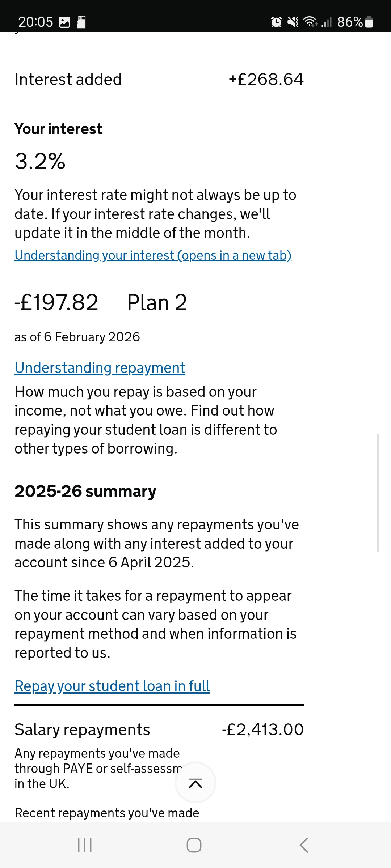This screenshot has height=868, width=391.
Task: Tap the scroll-to-top arrow button
Action: pos(195,783)
